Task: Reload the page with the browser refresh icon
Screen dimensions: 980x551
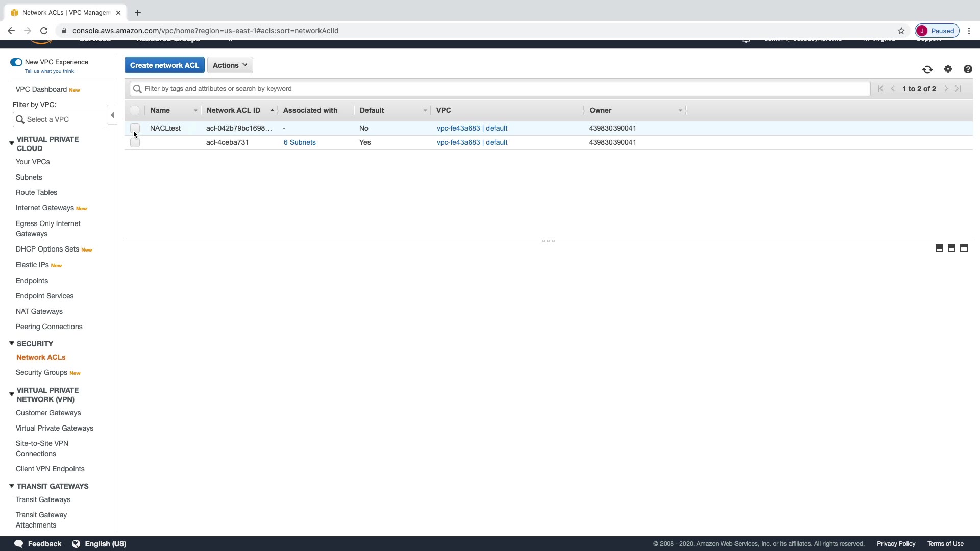Action: point(44,31)
